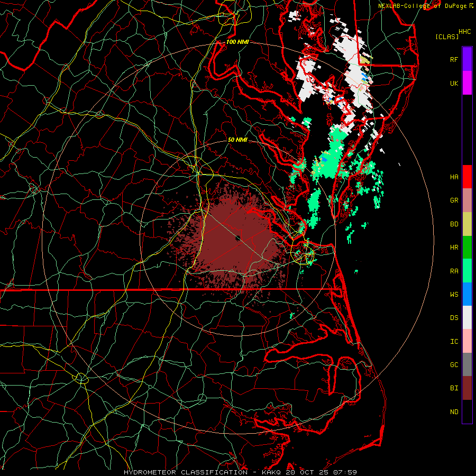The width and height of the screenshot is (476, 476).
Task: Click the RF purple legend swatch
Action: [467, 59]
